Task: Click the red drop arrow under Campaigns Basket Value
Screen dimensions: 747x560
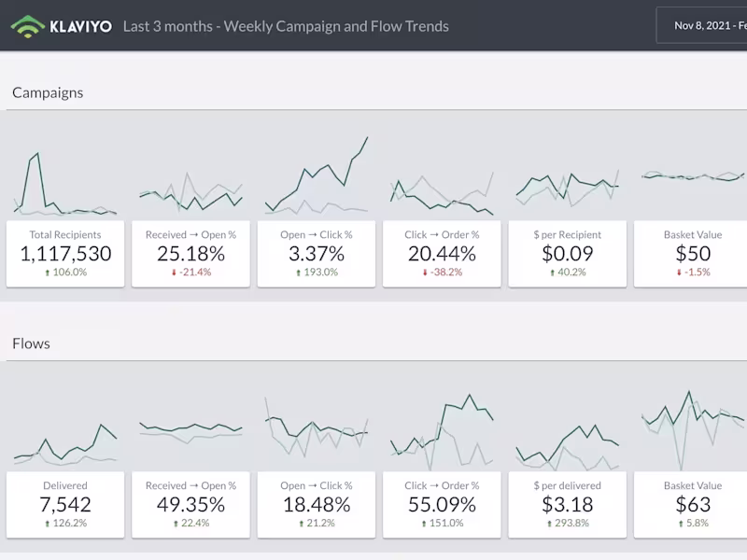Action: tap(680, 273)
